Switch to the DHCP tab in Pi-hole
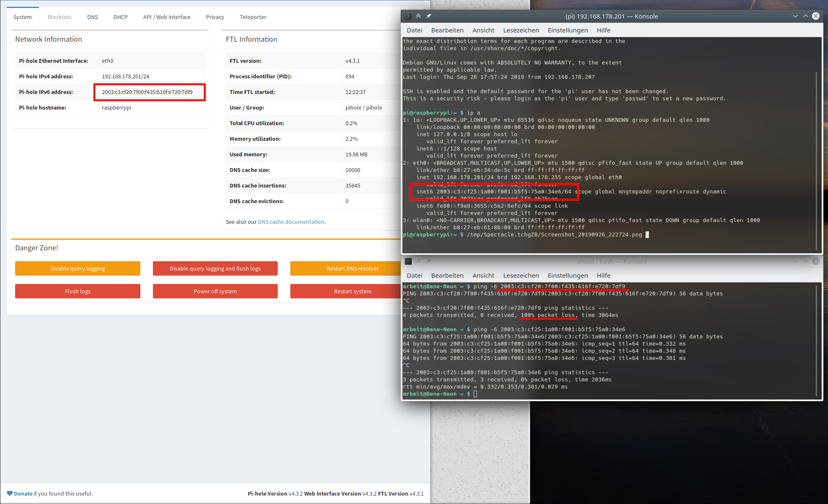The height and width of the screenshot is (504, 828). coord(120,17)
